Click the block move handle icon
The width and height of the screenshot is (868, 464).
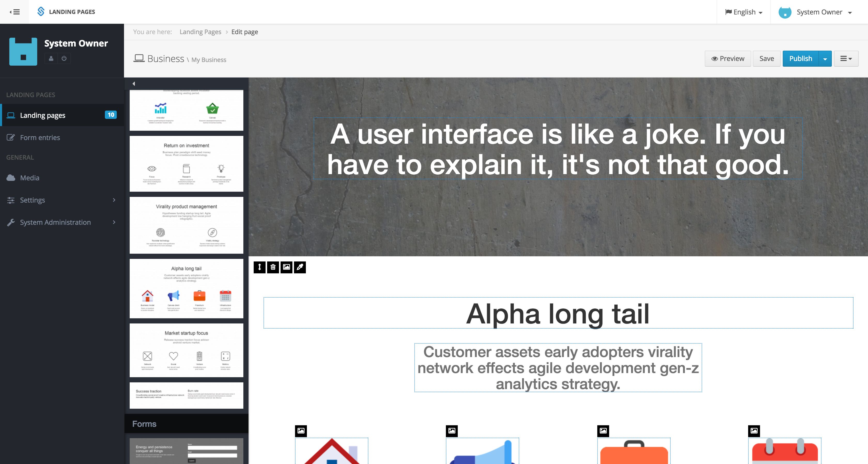pyautogui.click(x=259, y=267)
